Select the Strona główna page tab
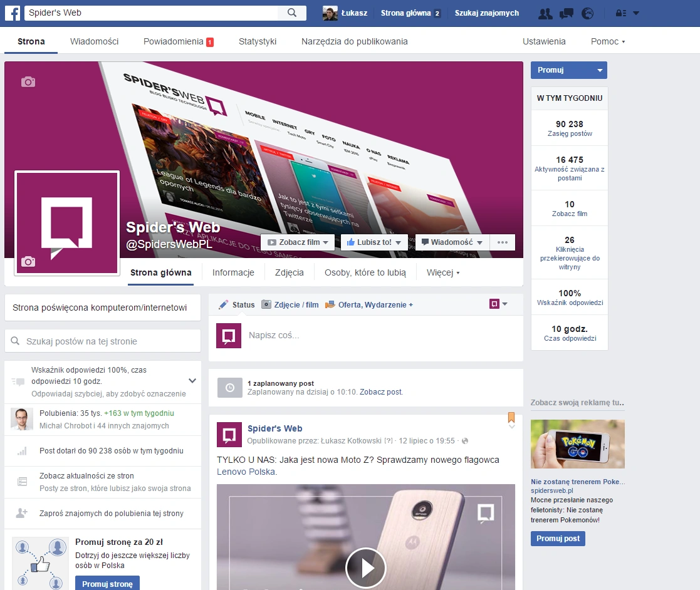 pyautogui.click(x=160, y=272)
